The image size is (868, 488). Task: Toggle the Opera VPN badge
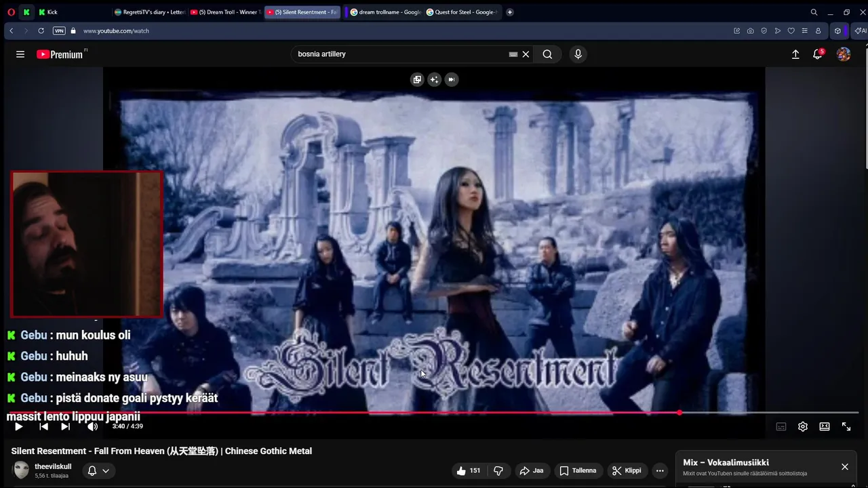click(x=59, y=30)
